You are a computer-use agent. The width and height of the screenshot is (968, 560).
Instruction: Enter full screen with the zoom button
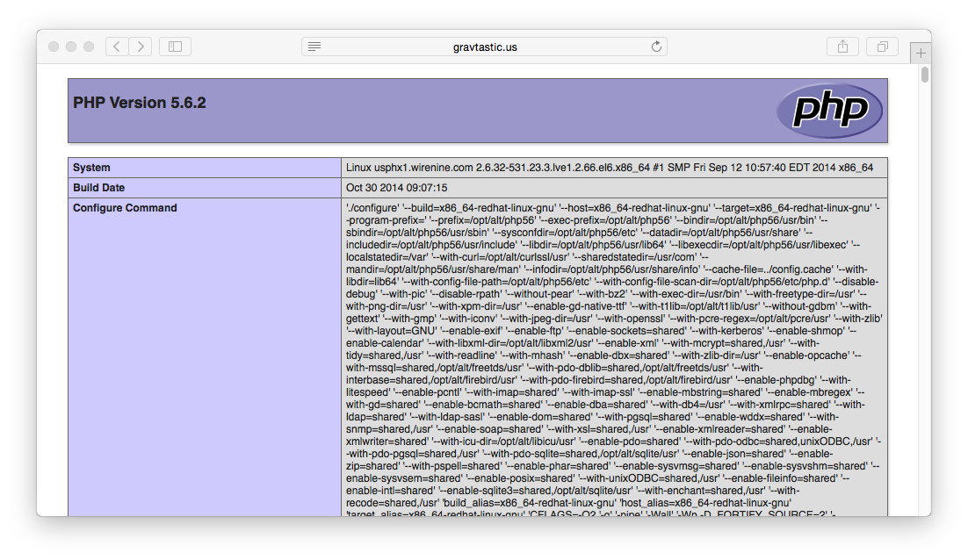point(89,47)
